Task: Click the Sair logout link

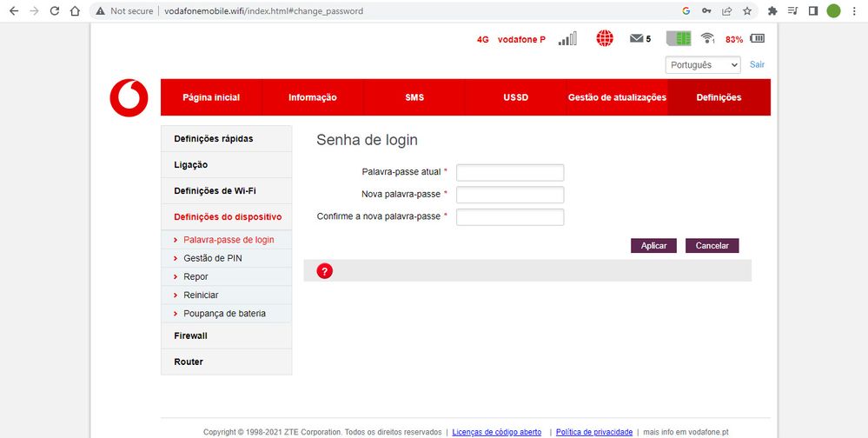Action: [x=757, y=64]
